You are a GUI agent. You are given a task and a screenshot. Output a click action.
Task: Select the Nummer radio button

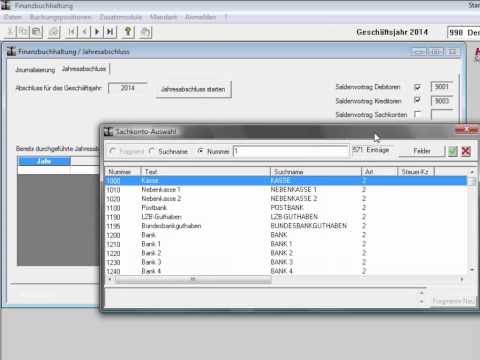(201, 151)
